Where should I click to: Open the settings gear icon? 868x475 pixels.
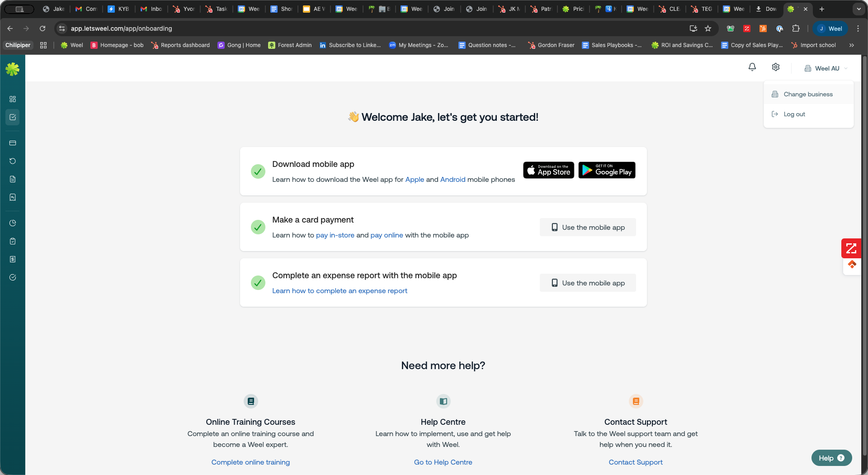[x=776, y=67]
